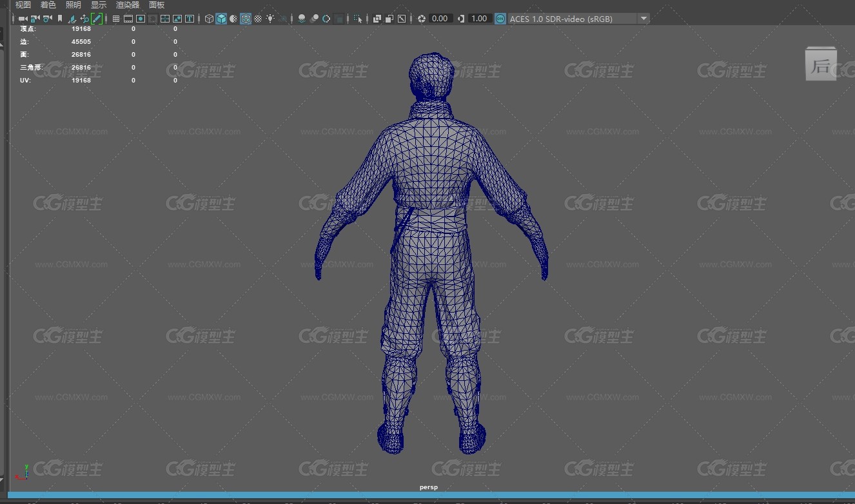This screenshot has height=504, width=855.
Task: Toggle Smooth Shade All cube icon
Action: point(221,19)
